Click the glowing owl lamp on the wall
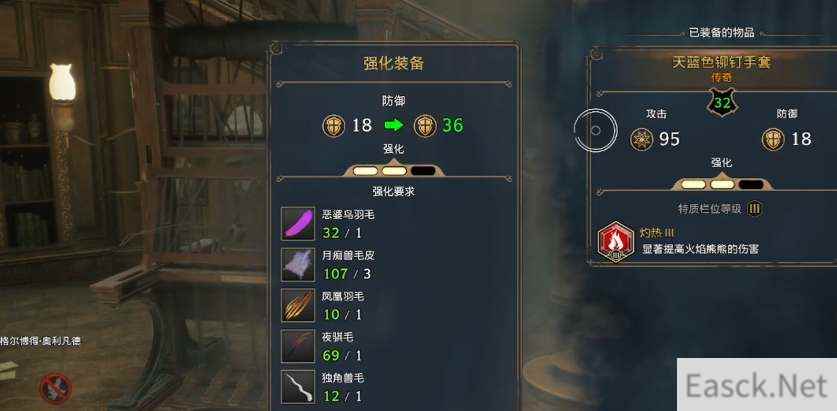The image size is (837, 411). click(62, 82)
